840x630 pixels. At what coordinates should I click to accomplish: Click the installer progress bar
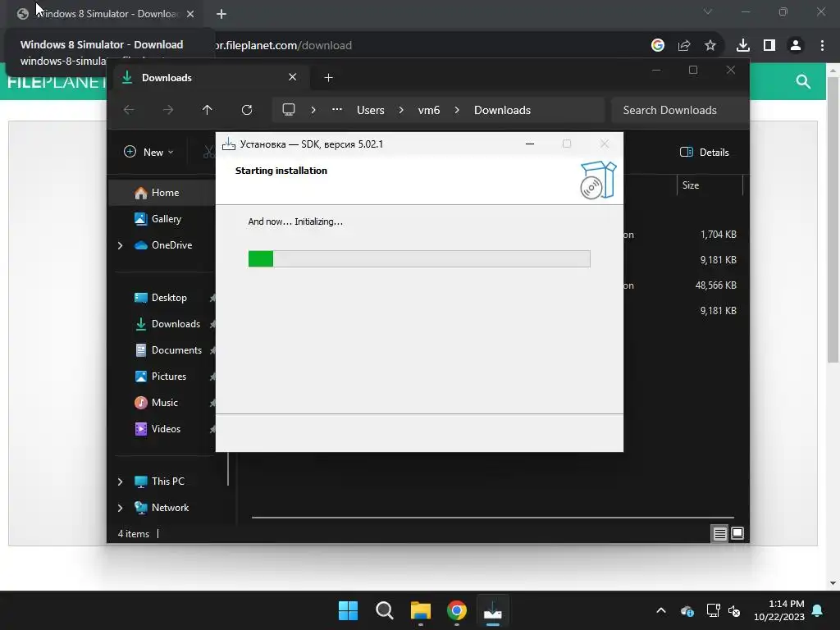pyautogui.click(x=419, y=258)
